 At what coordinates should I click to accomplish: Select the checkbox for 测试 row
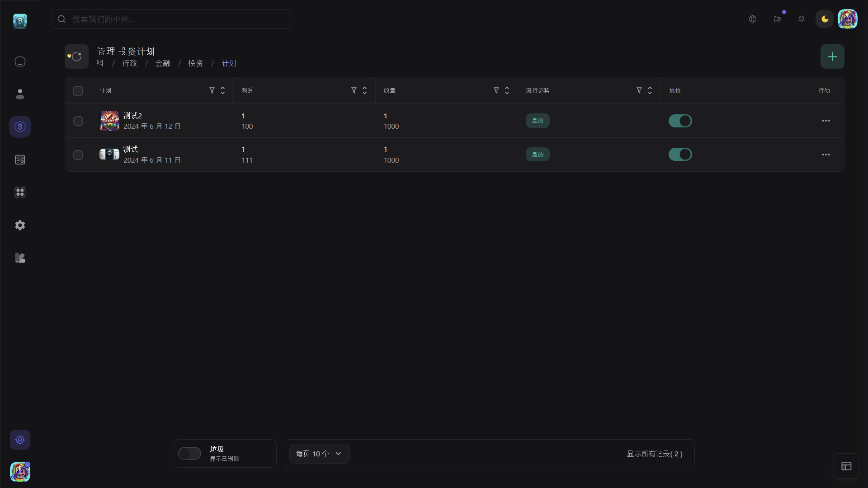(x=78, y=155)
